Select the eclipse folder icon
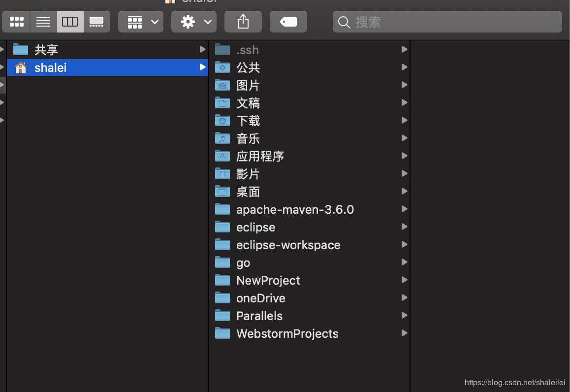Image resolution: width=570 pixels, height=392 pixels. click(x=222, y=227)
